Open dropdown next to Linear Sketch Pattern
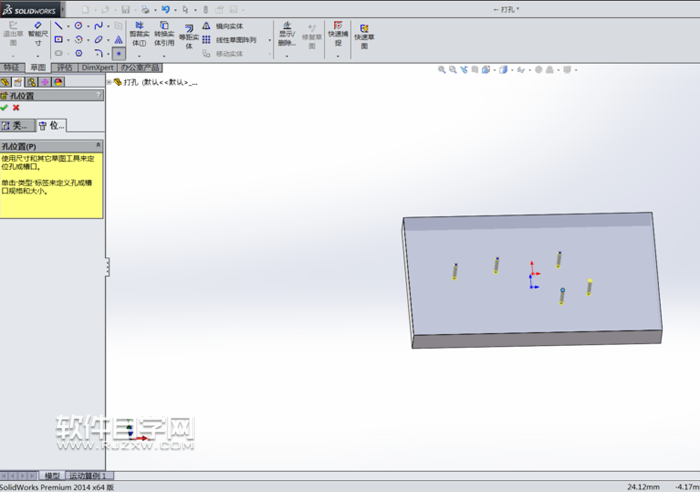Viewport: 700px width, 492px height. coord(270,40)
